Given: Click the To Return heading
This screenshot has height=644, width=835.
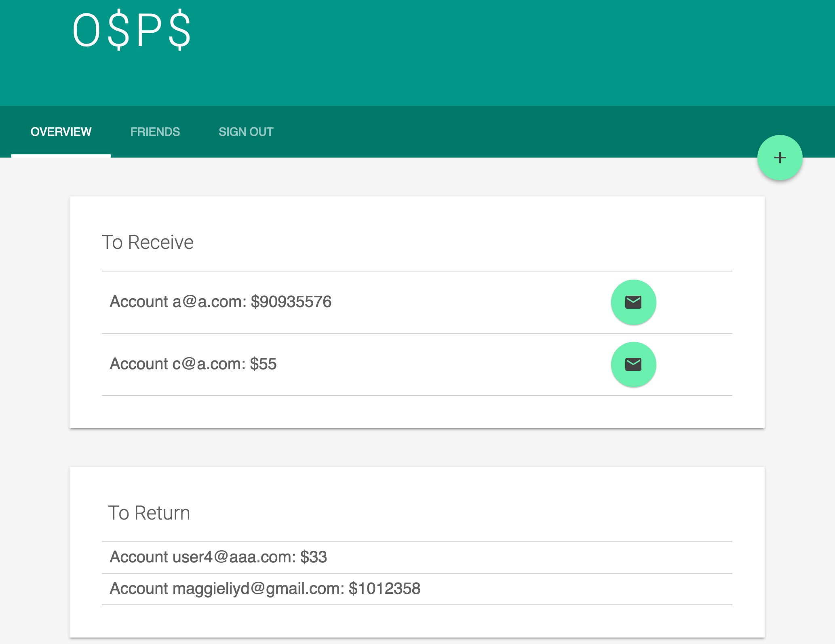Looking at the screenshot, I should tap(149, 513).
